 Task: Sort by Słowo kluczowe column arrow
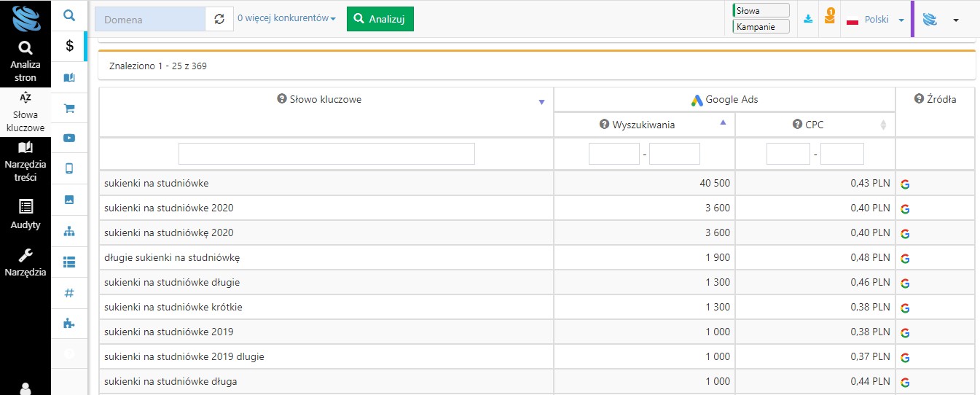541,102
